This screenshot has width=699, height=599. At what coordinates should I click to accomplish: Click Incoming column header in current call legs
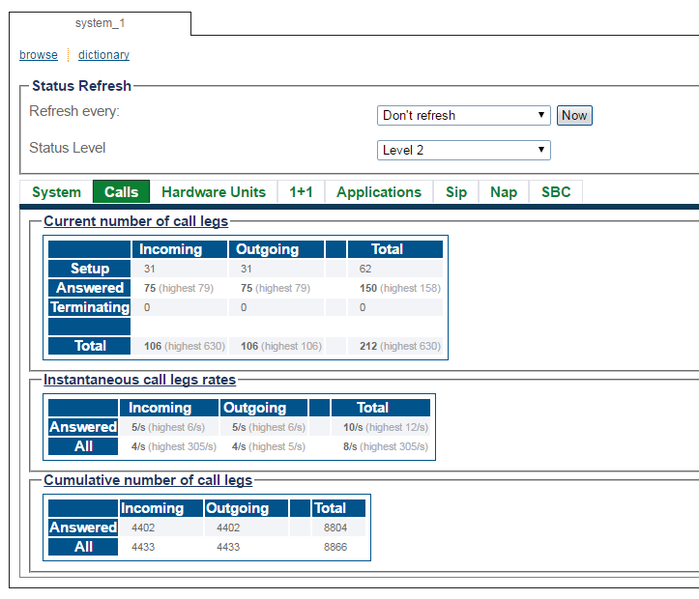click(x=170, y=249)
